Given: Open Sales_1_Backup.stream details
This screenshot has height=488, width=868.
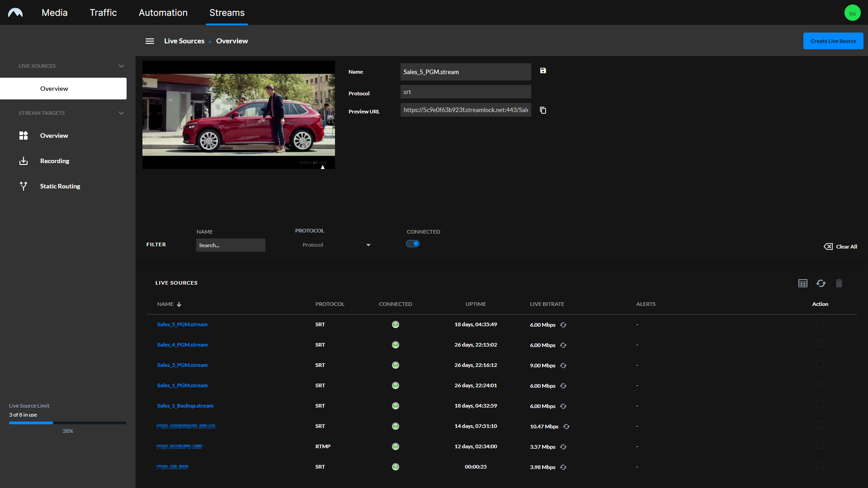Looking at the screenshot, I should pos(185,406).
